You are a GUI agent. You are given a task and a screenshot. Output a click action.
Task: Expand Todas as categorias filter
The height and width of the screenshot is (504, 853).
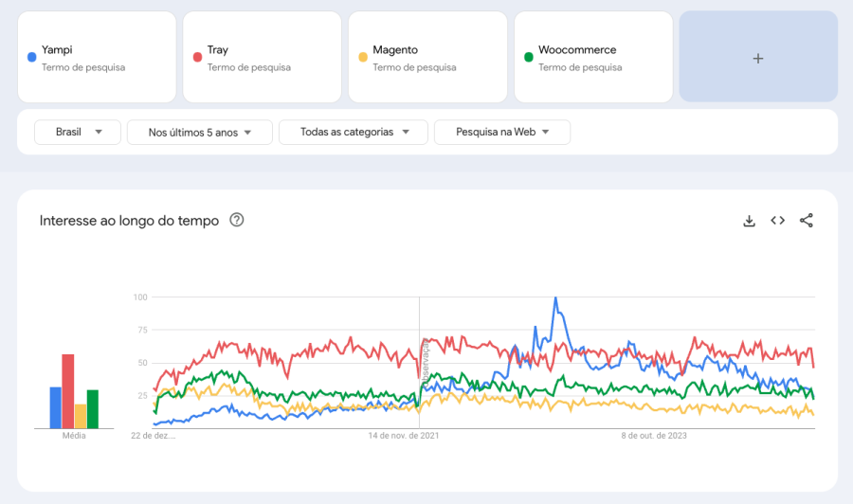point(354,132)
